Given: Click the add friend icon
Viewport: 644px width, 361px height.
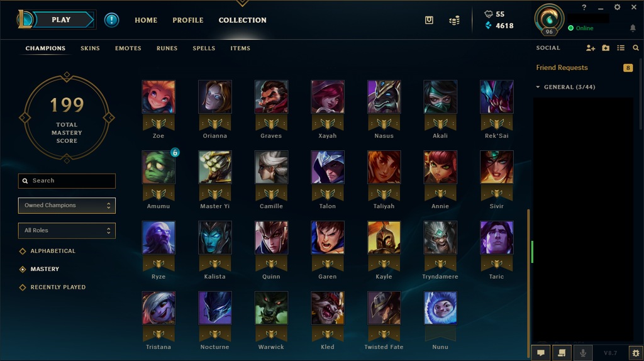Looking at the screenshot, I should coord(590,48).
